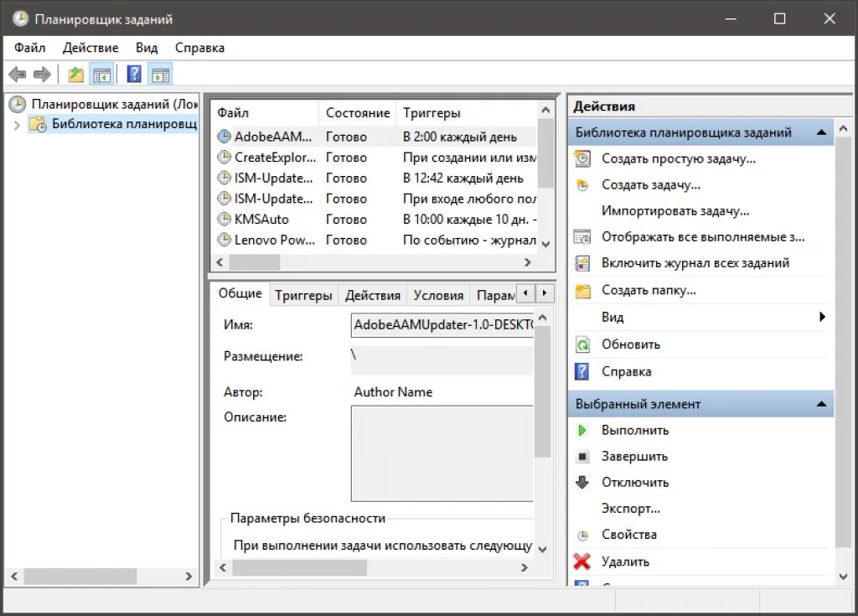Click the Библиотека планировщика folder icon in tree
This screenshot has height=616, width=858.
pos(38,124)
